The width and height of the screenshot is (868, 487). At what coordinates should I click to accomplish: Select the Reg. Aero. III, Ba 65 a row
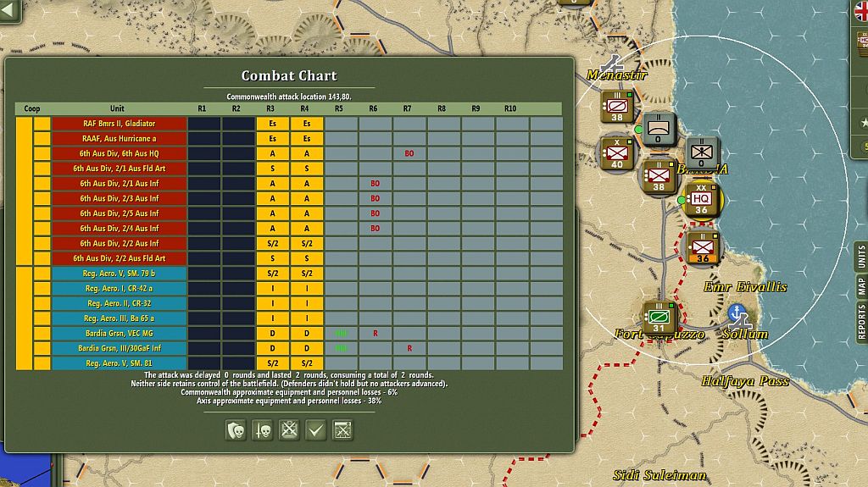(119, 318)
